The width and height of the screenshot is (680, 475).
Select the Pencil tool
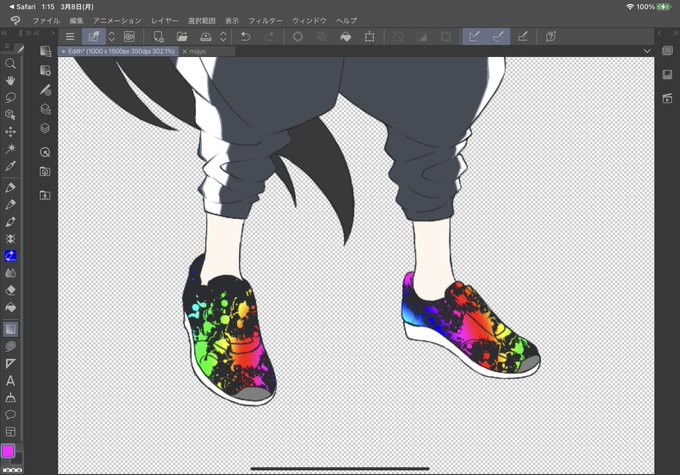coord(10,204)
